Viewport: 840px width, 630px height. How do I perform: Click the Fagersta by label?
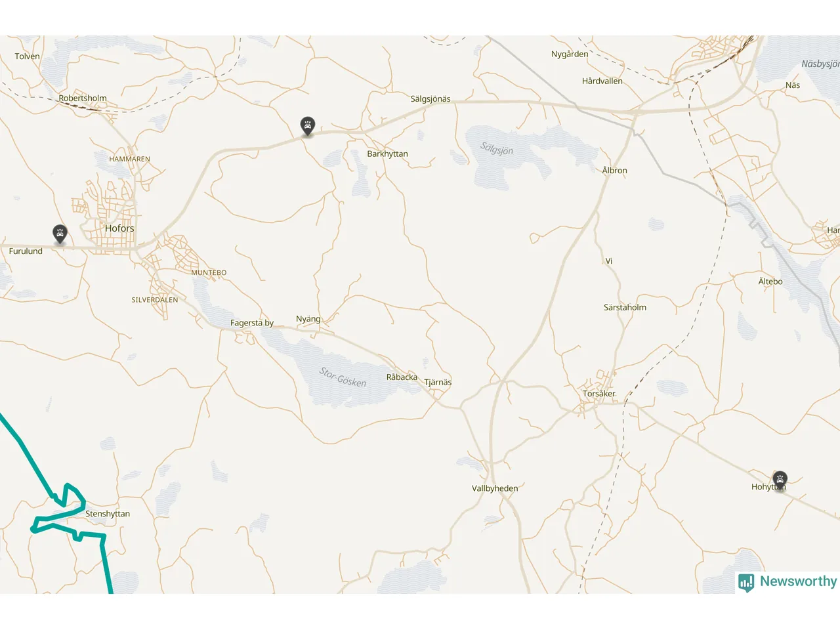click(252, 323)
